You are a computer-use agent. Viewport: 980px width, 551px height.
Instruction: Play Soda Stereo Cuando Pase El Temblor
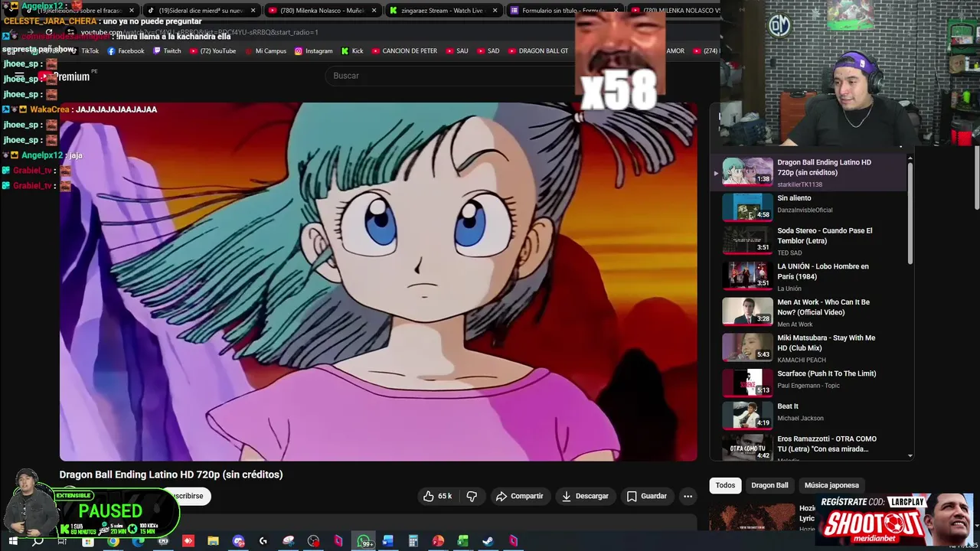808,240
